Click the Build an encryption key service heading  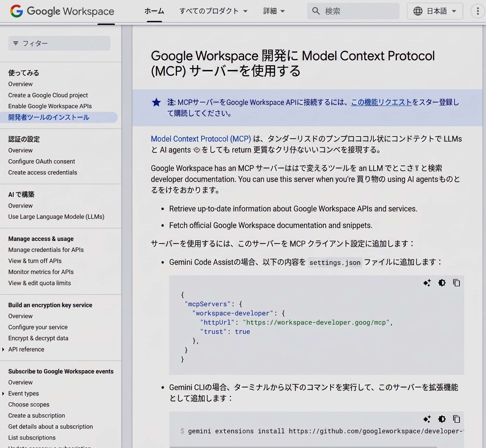(50, 305)
